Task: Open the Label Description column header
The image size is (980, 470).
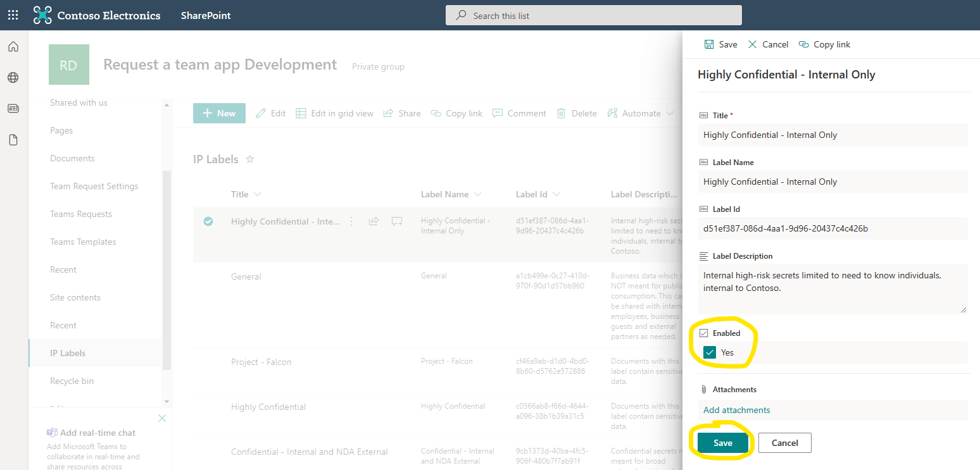Action: [x=644, y=194]
